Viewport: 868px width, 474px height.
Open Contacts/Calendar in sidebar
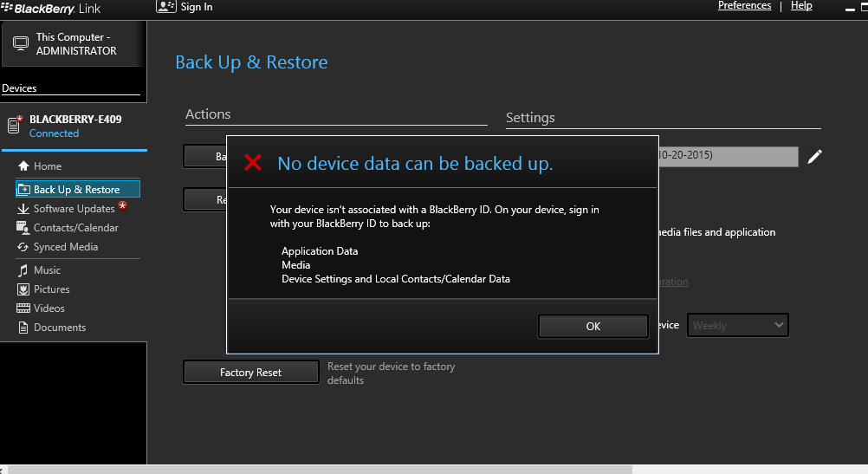[76, 228]
